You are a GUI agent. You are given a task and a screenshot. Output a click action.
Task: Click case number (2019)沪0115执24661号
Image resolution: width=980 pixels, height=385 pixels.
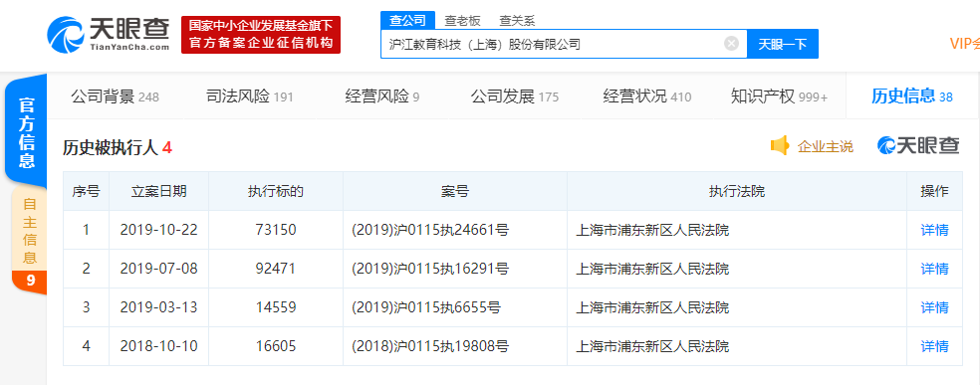pos(430,230)
